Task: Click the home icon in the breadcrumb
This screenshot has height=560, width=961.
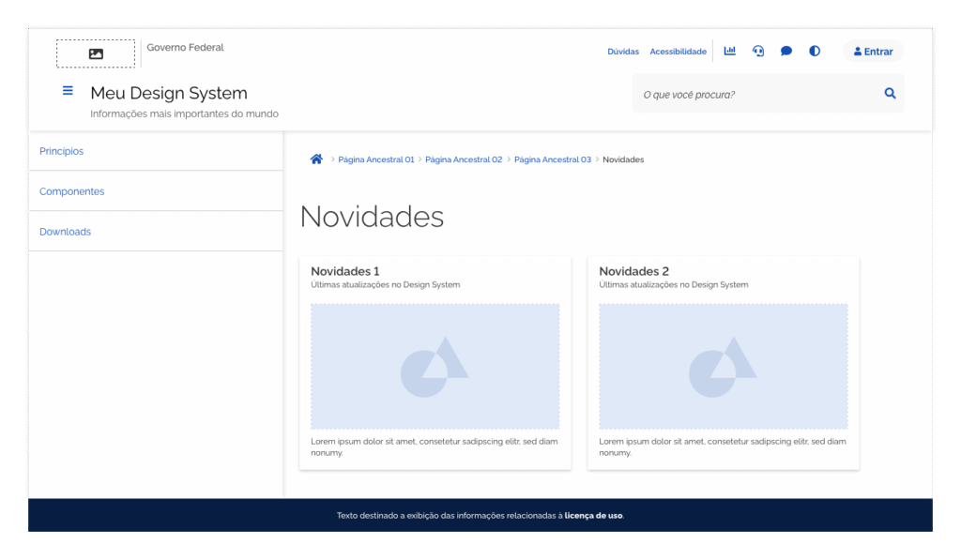Action: (x=316, y=159)
